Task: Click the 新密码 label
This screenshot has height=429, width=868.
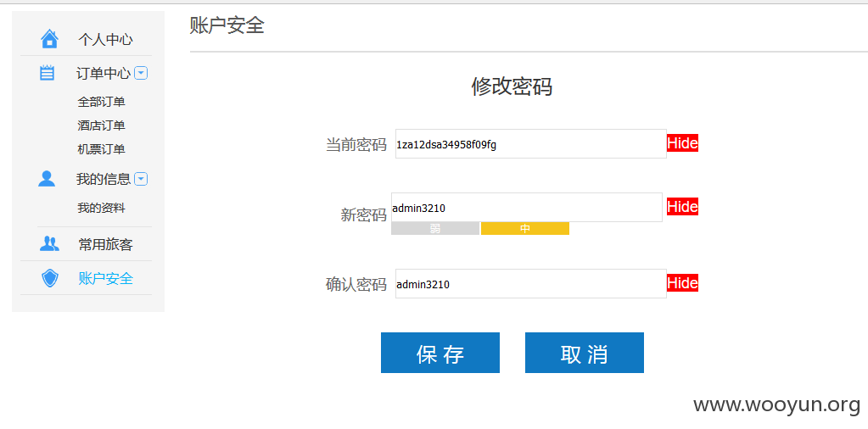Action: [x=364, y=215]
